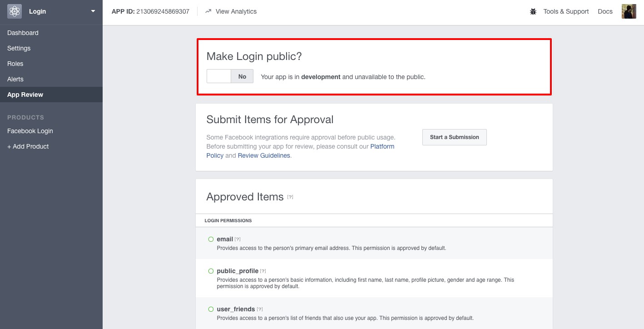Click the green circle beside public_profile

211,271
